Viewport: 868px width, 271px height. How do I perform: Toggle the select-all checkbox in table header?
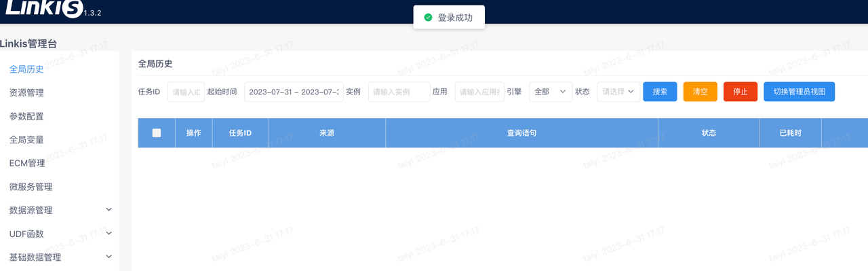click(x=157, y=133)
